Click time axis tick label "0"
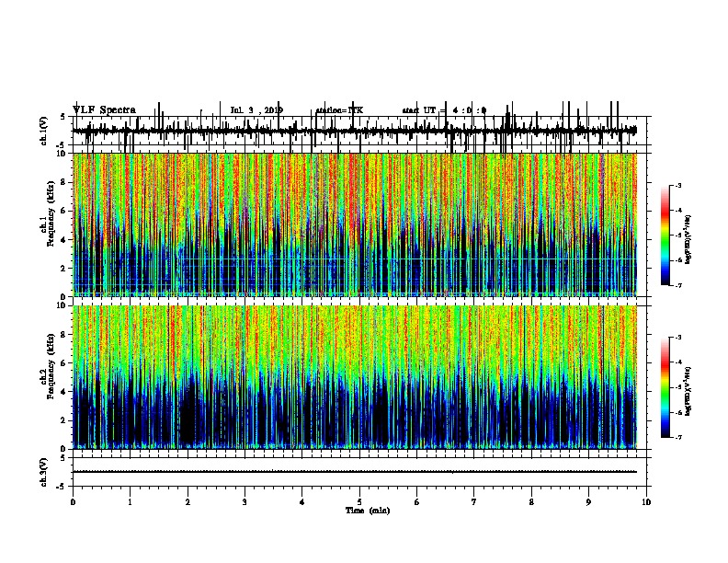 pos(73,502)
